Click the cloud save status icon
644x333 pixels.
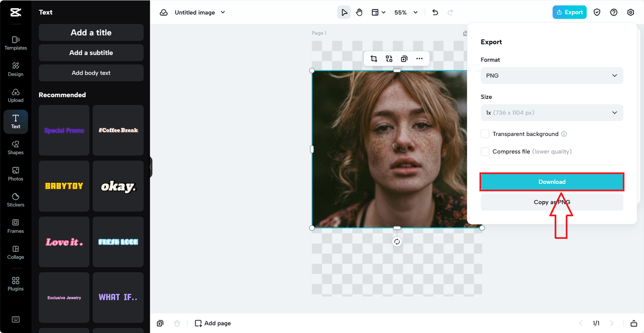pyautogui.click(x=164, y=13)
